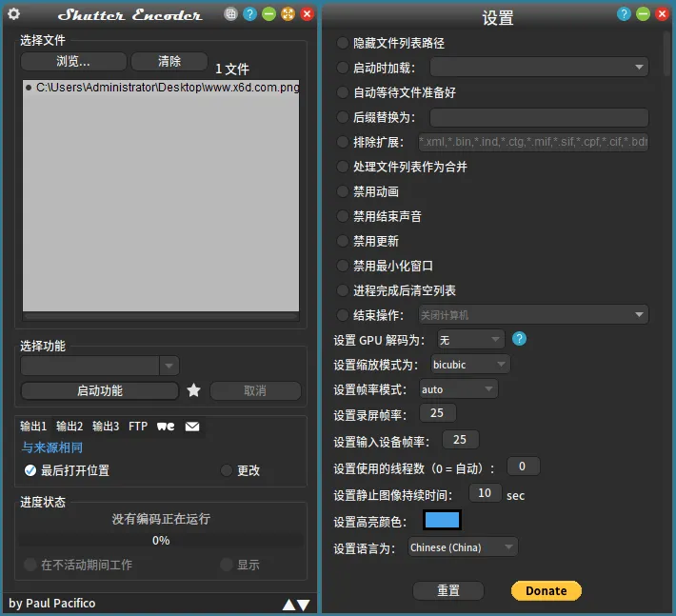Toggle 禁用更新 option

click(343, 241)
